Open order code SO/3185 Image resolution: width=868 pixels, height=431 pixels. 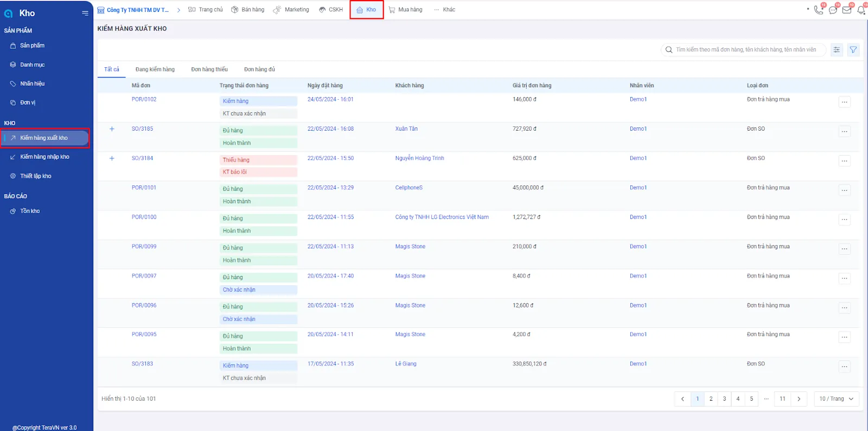coord(142,129)
